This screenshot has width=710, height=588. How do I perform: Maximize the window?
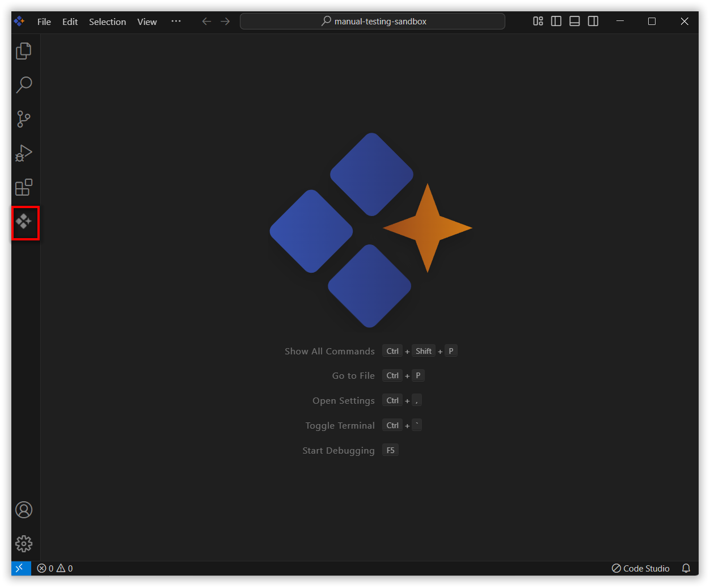(x=652, y=22)
